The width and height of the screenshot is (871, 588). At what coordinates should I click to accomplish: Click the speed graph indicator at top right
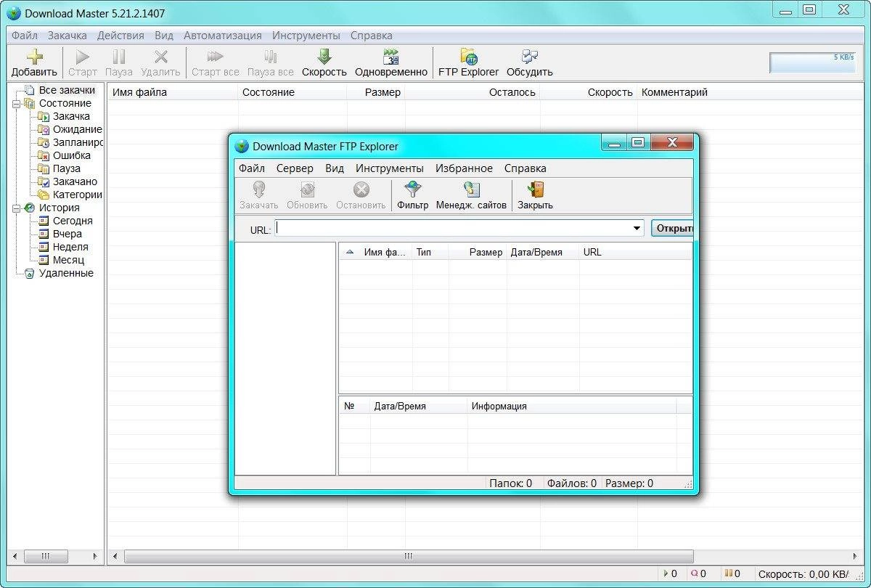[813, 62]
